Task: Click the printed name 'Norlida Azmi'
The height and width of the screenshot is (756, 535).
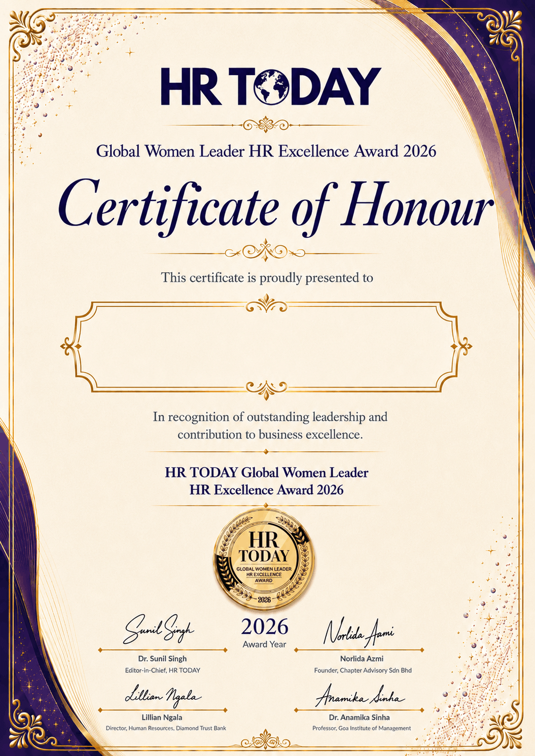Action: click(362, 659)
